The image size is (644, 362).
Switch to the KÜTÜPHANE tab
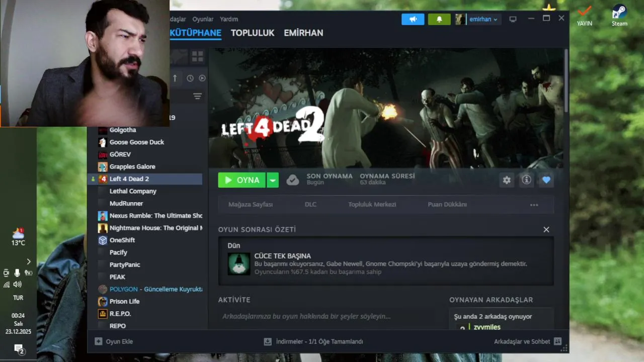click(196, 33)
